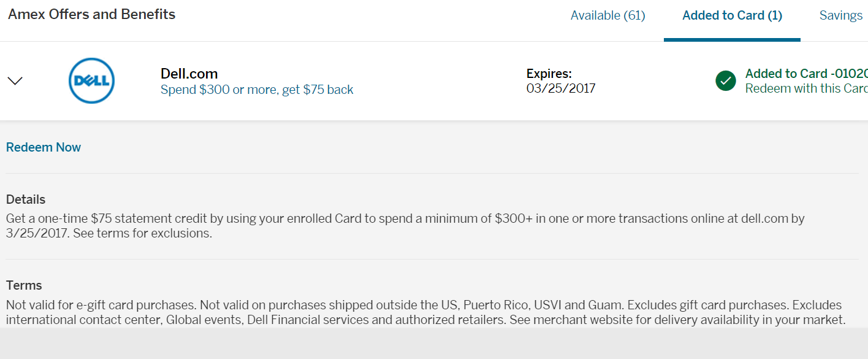
Task: Click the See terms for exclusions sentence
Action: [142, 234]
